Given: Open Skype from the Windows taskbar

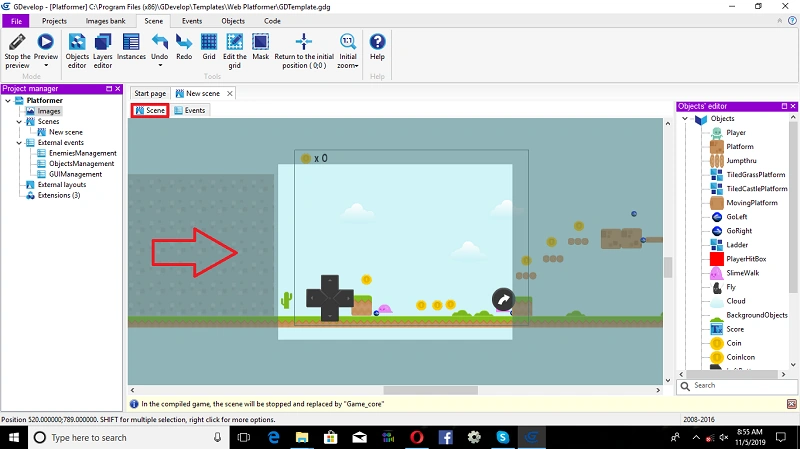Looking at the screenshot, I should point(503,437).
